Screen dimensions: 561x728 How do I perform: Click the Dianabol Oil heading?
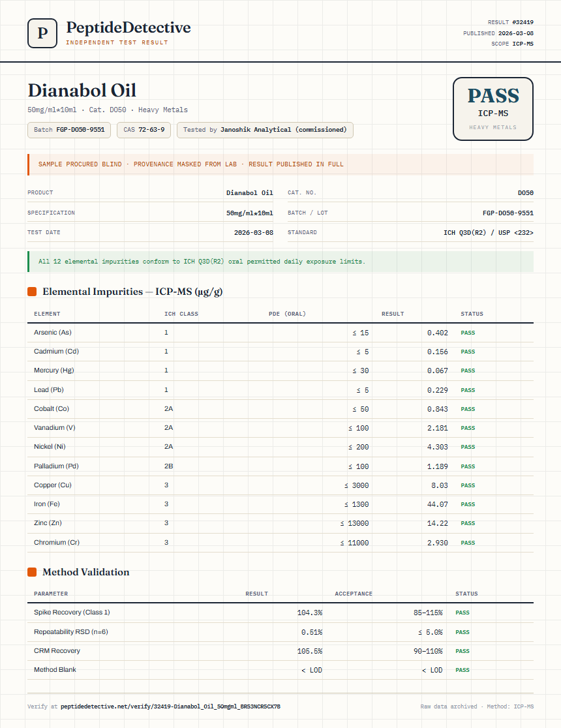tap(82, 90)
